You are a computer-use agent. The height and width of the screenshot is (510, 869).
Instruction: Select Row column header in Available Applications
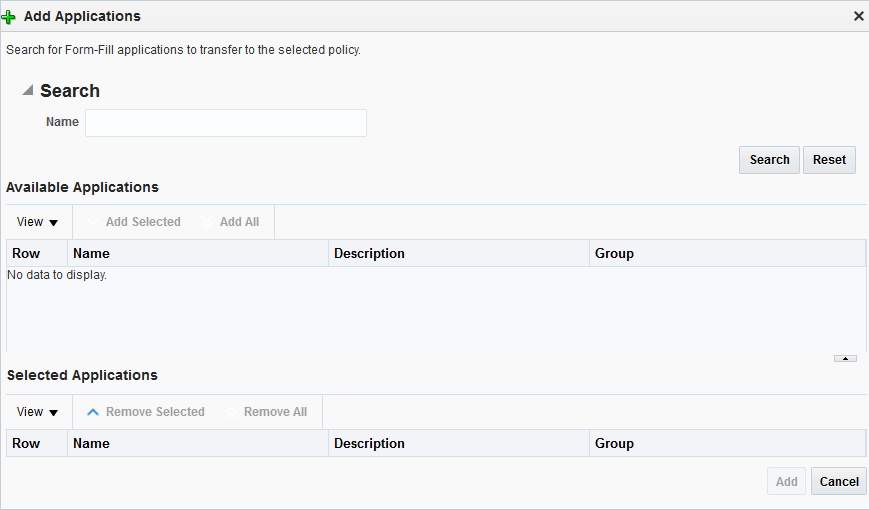coord(37,253)
